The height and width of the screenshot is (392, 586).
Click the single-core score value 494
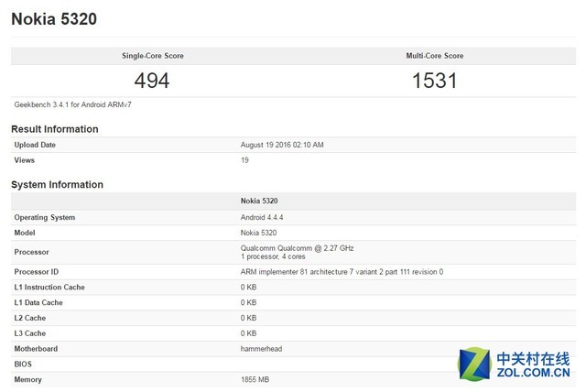pyautogui.click(x=152, y=81)
